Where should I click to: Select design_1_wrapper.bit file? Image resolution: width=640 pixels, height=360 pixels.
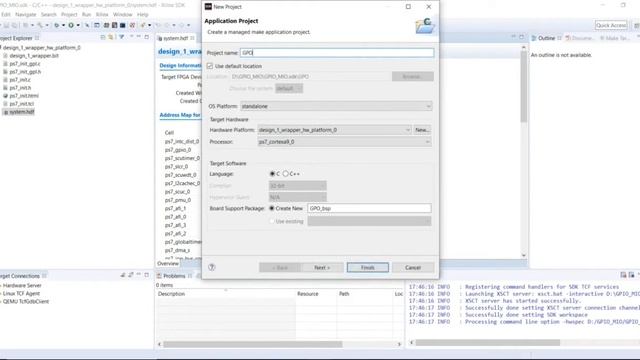(x=34, y=56)
